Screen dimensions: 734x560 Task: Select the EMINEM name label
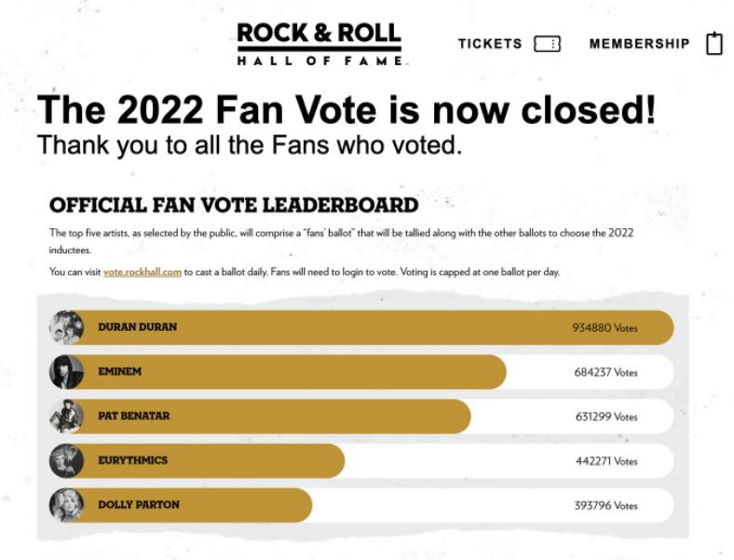pyautogui.click(x=119, y=372)
